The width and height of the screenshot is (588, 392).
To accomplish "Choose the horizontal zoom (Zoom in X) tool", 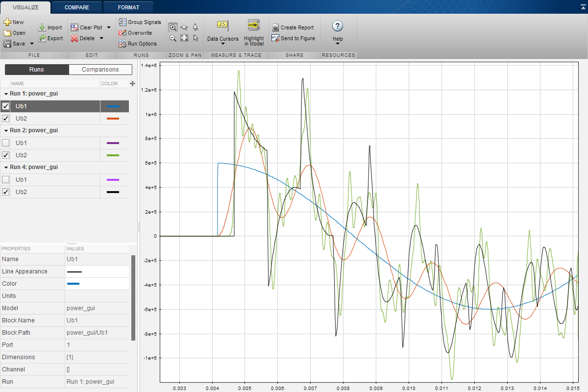I will [184, 27].
